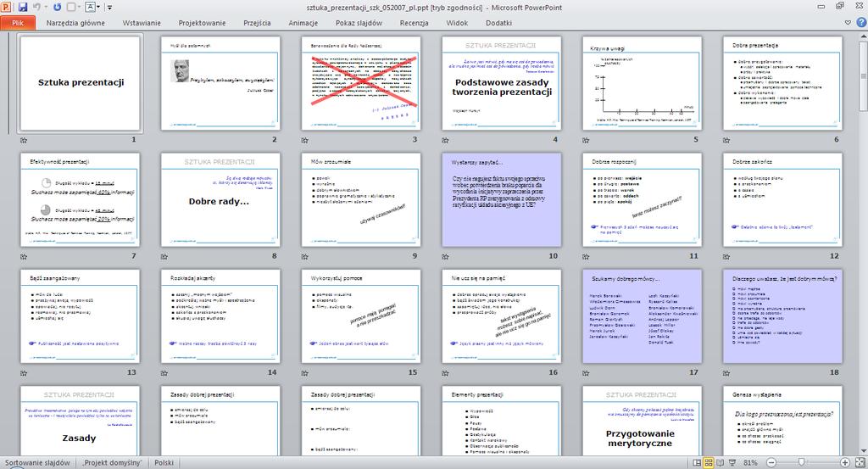Select slide 3 thumbnail with red cross
Screen dimensions: 868x469
click(361, 83)
